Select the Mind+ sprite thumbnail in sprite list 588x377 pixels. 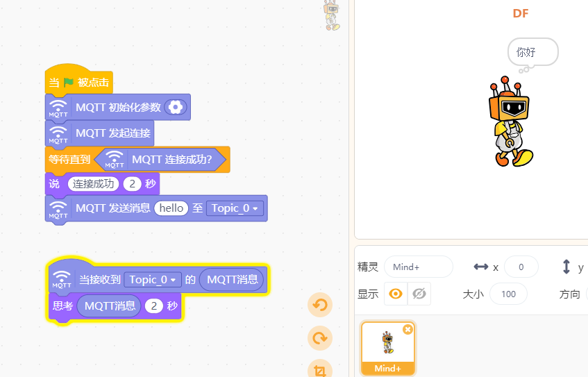(x=387, y=346)
